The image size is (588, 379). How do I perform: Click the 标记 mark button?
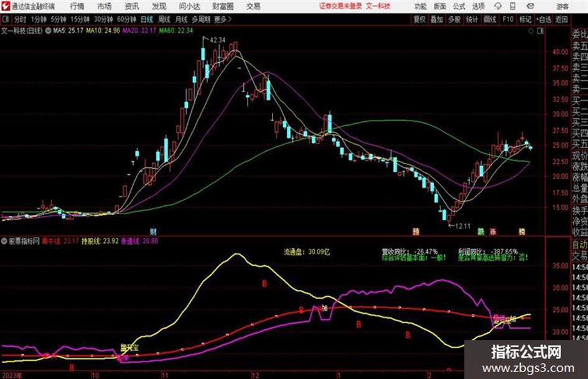click(525, 19)
